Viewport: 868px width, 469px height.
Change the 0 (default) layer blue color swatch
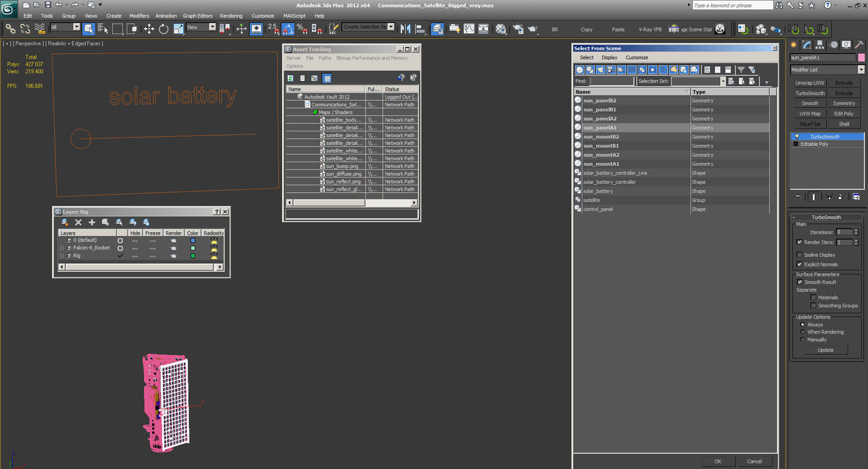click(x=192, y=240)
